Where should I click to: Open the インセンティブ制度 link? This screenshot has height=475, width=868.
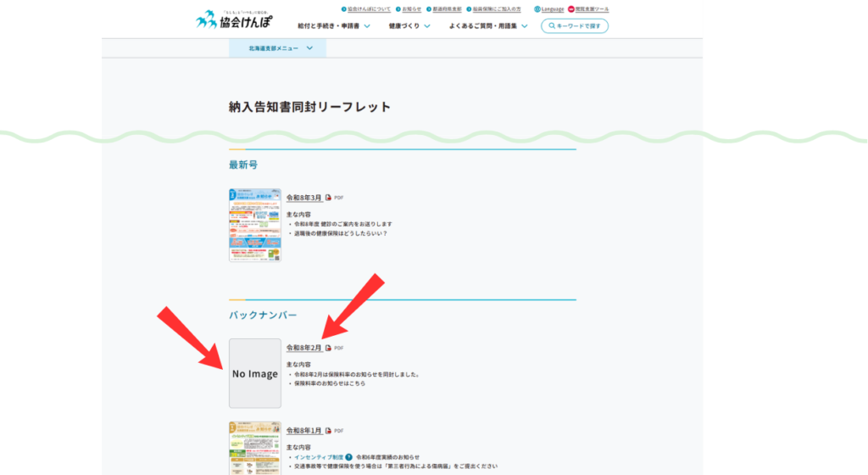319,457
